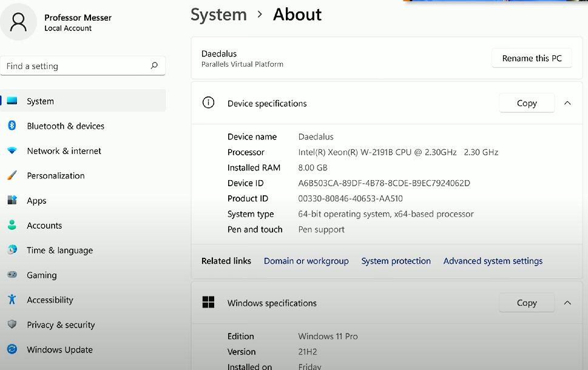Image resolution: width=588 pixels, height=370 pixels.
Task: Open Windows Update settings
Action: point(83,349)
